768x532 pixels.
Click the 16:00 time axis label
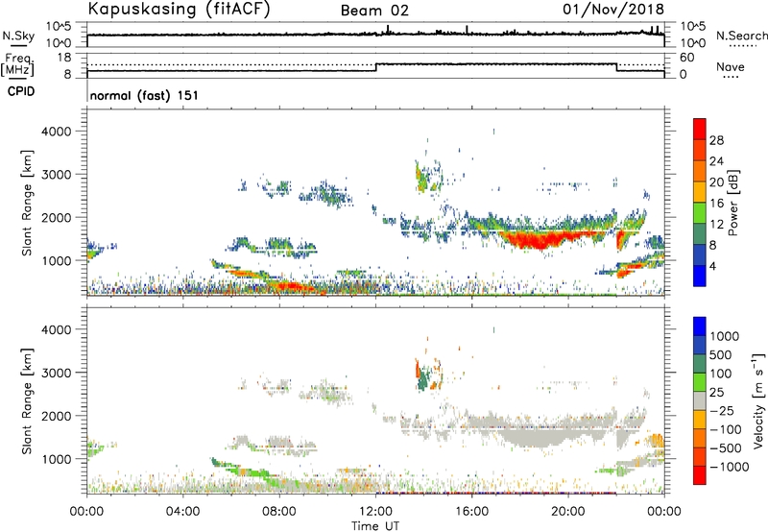[x=471, y=512]
